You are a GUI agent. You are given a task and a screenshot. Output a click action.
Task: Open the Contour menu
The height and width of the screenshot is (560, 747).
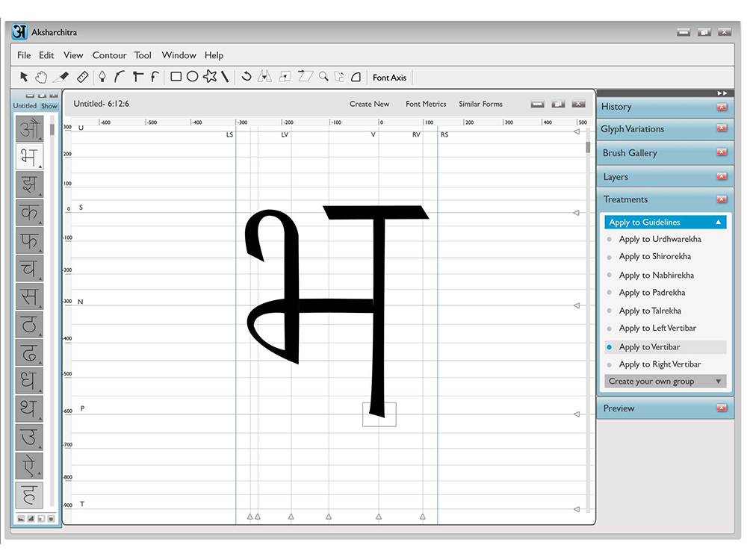click(110, 55)
